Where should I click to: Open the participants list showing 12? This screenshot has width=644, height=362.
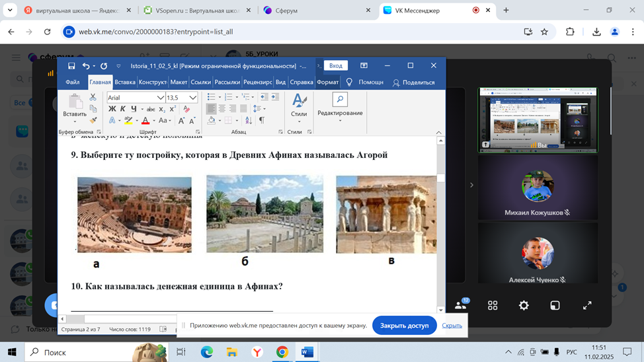(462, 305)
